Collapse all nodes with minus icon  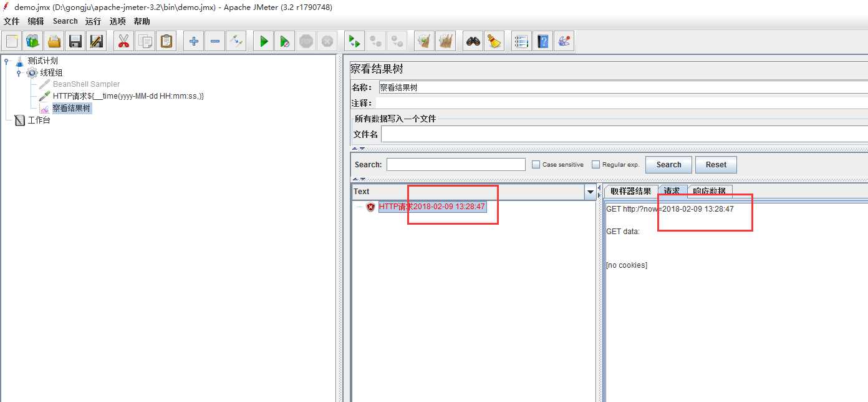point(215,41)
